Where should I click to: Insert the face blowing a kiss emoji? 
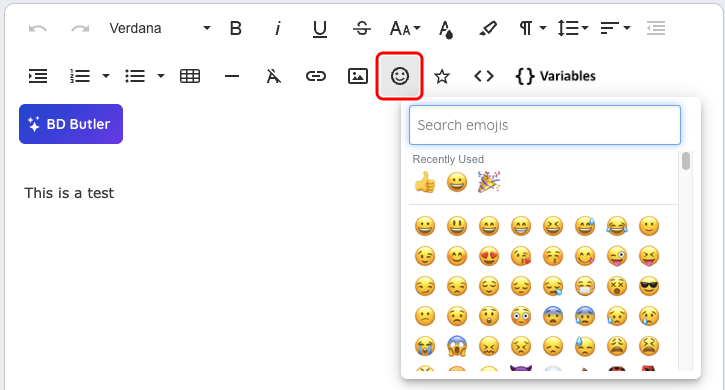pyautogui.click(x=521, y=256)
